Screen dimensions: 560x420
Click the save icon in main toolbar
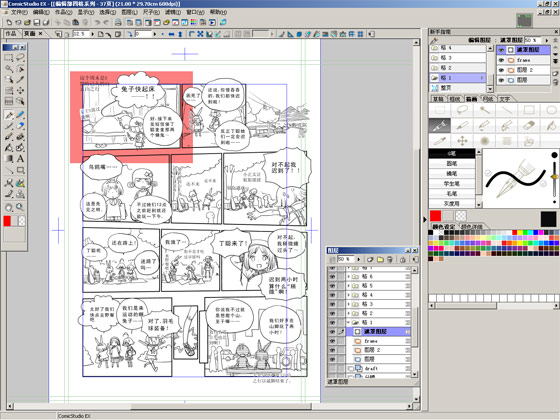click(x=36, y=22)
